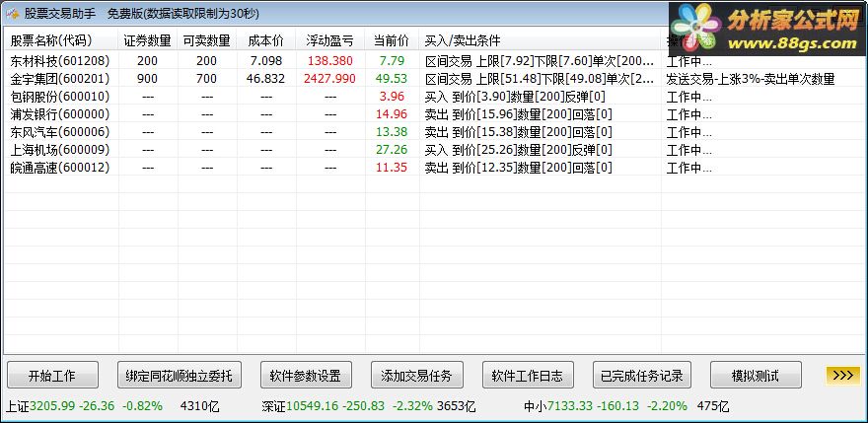Click 深证 turnover 3653亿

point(456,406)
